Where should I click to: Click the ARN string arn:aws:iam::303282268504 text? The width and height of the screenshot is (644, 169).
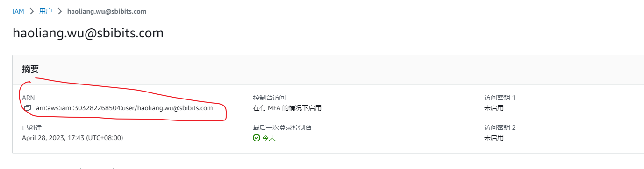tap(79, 108)
